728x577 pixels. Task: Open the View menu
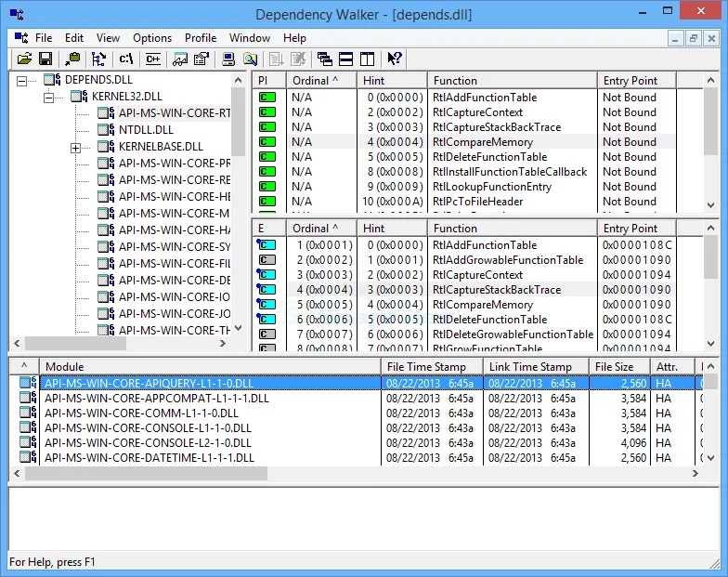(108, 37)
